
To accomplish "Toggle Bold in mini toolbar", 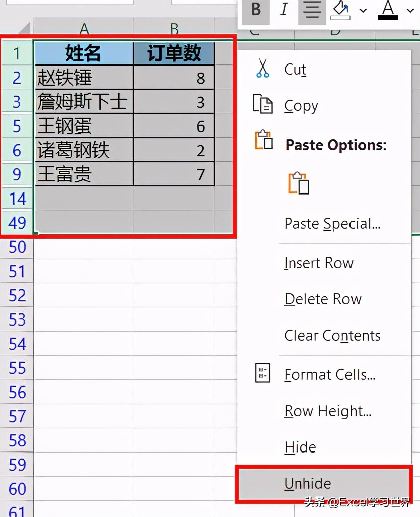I will (x=256, y=11).
